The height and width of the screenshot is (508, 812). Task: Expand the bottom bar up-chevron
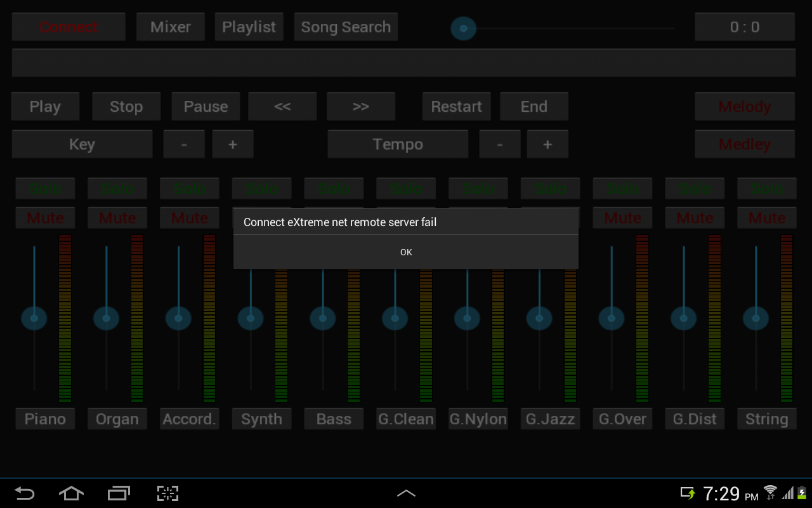[406, 493]
